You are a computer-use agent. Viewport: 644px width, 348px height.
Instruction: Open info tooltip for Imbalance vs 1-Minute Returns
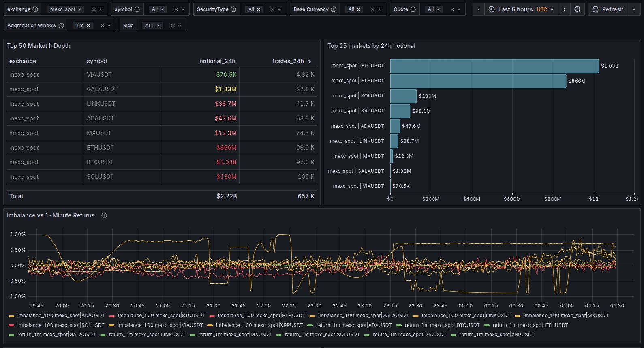(104, 215)
